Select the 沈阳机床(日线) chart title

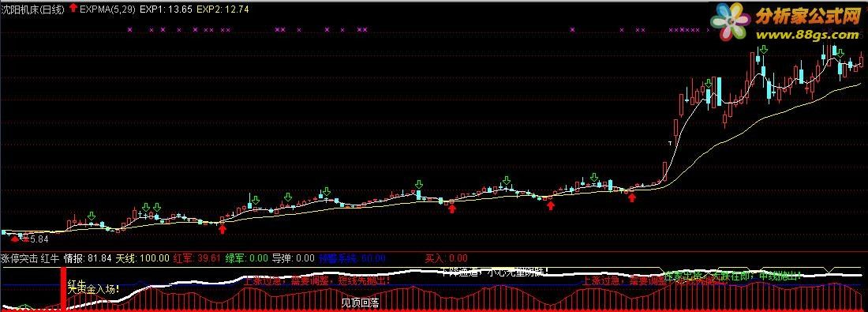33,9
